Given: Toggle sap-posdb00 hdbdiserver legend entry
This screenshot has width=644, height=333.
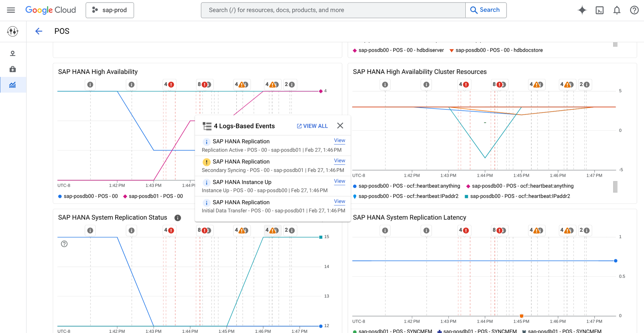Looking at the screenshot, I should point(398,50).
